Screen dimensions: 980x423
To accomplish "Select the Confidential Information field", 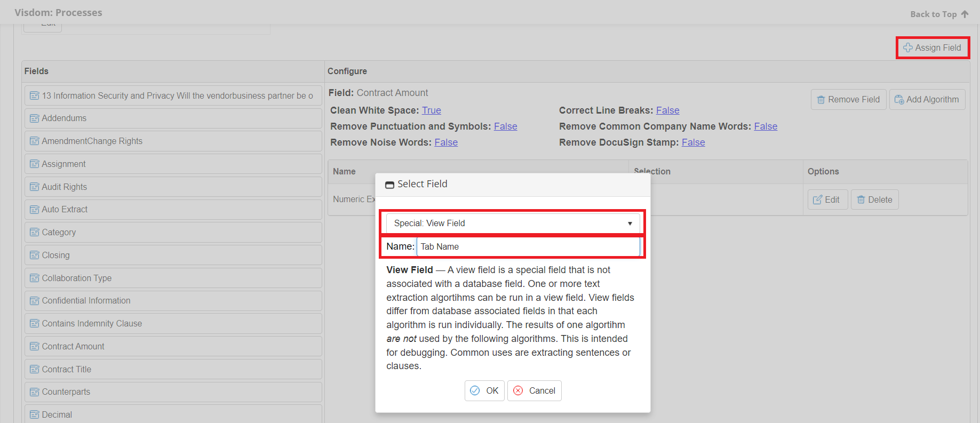I will (173, 301).
